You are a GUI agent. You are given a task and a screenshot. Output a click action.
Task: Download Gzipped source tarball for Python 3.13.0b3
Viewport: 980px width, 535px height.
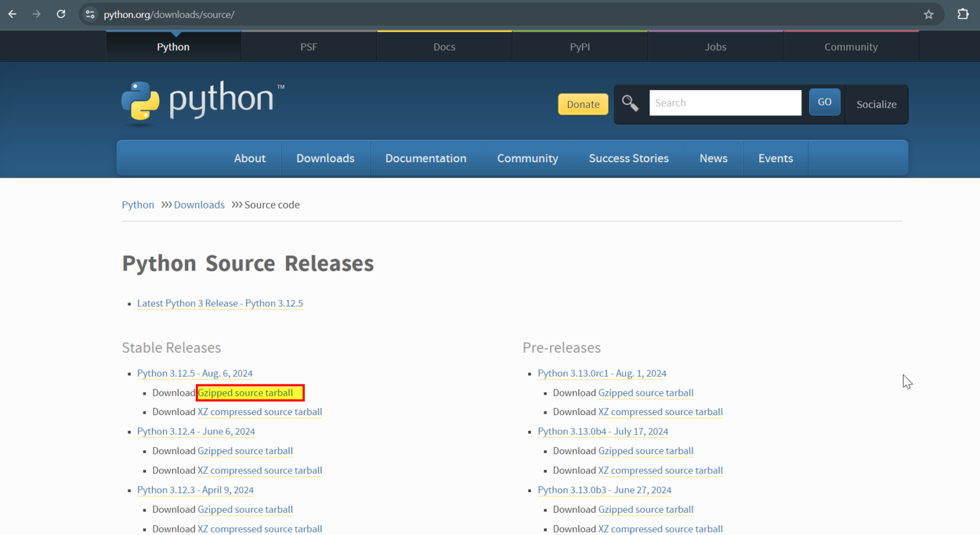[646, 509]
